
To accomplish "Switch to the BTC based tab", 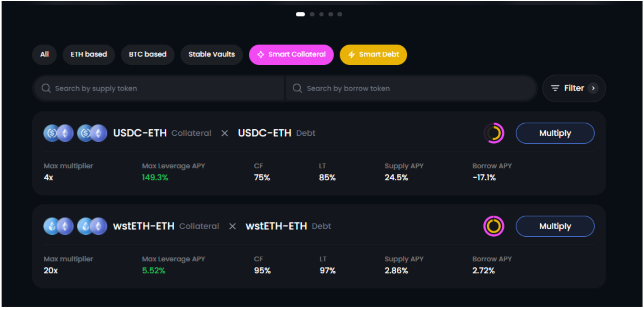I will click(147, 55).
